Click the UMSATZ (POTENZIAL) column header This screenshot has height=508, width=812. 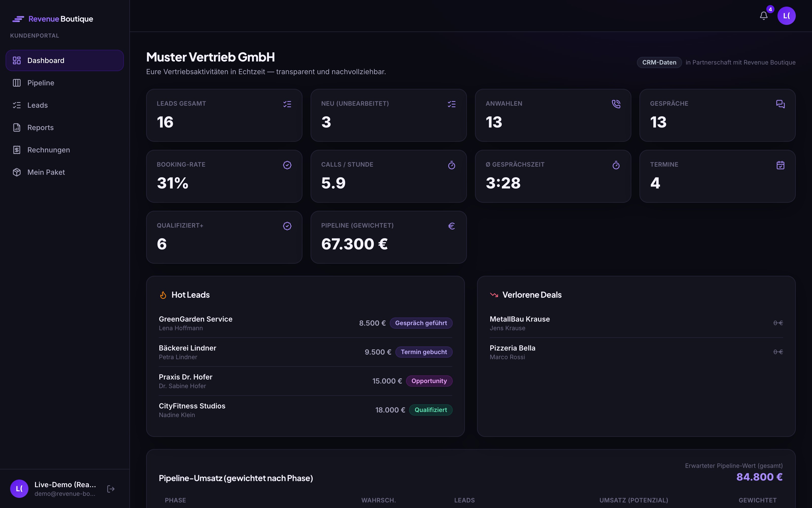click(634, 500)
